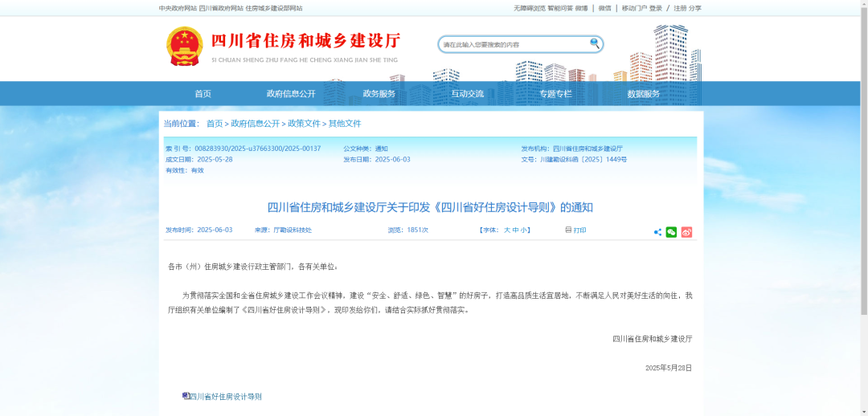Click the signature date 2025年5月28日
This screenshot has width=868, height=416.
tap(669, 368)
